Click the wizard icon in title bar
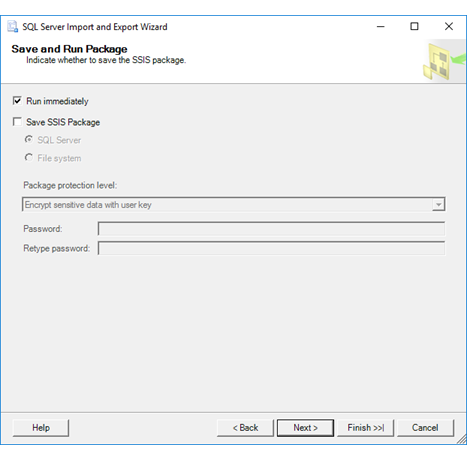The width and height of the screenshot is (467, 460). click(13, 27)
